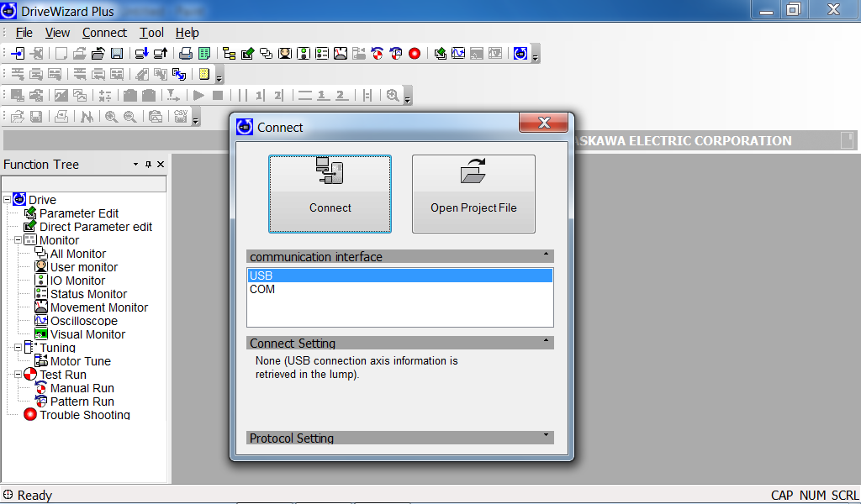This screenshot has height=504, width=861.
Task: Click the User monitor face icon in toolbar
Action: tap(285, 53)
